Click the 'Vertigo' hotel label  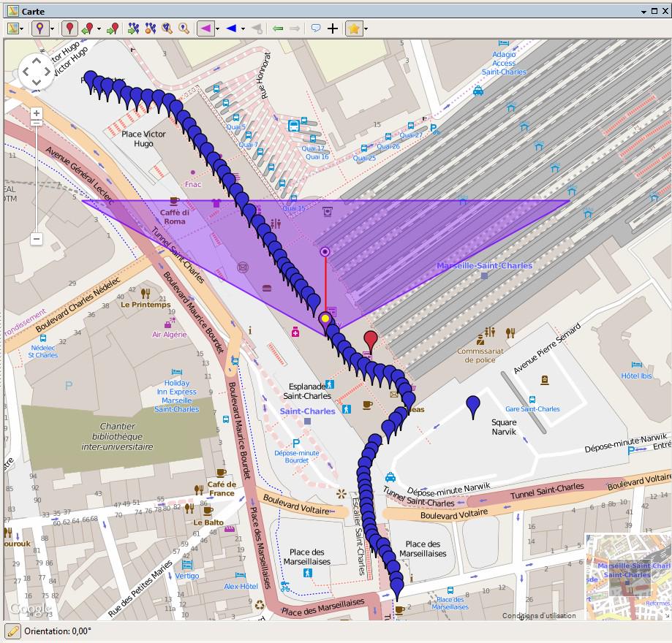[x=187, y=576]
